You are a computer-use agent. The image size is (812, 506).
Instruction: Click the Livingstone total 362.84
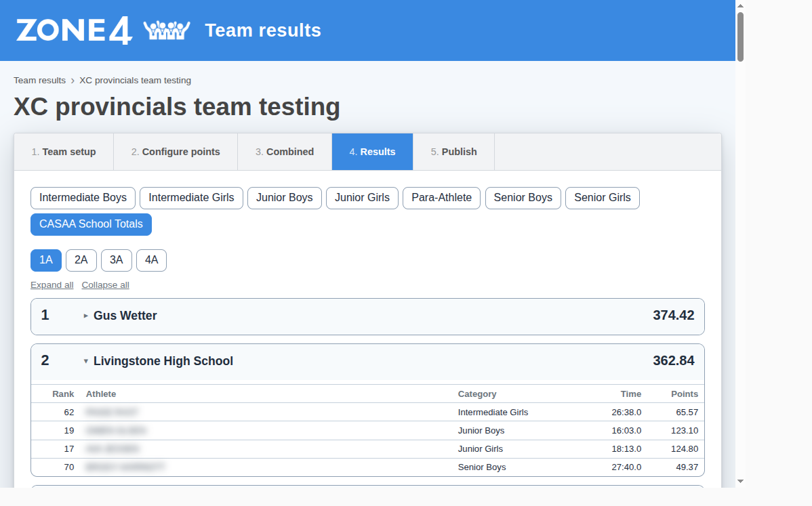click(x=673, y=360)
